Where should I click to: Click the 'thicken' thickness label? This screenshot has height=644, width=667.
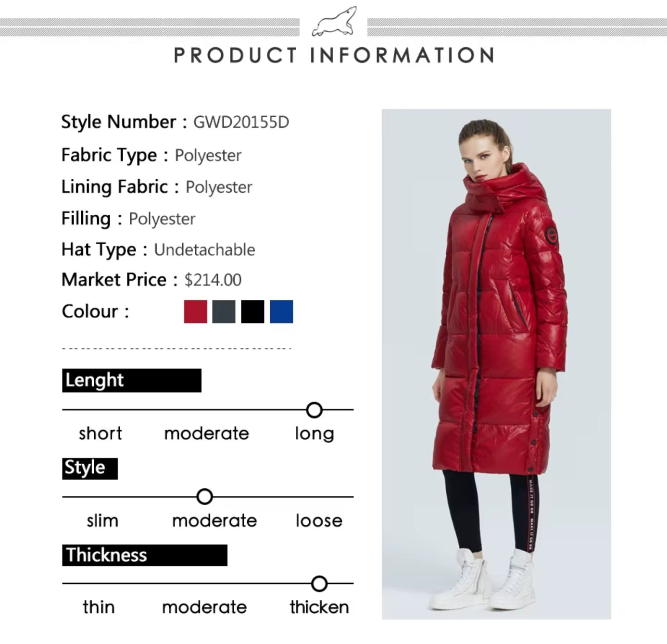[319, 607]
